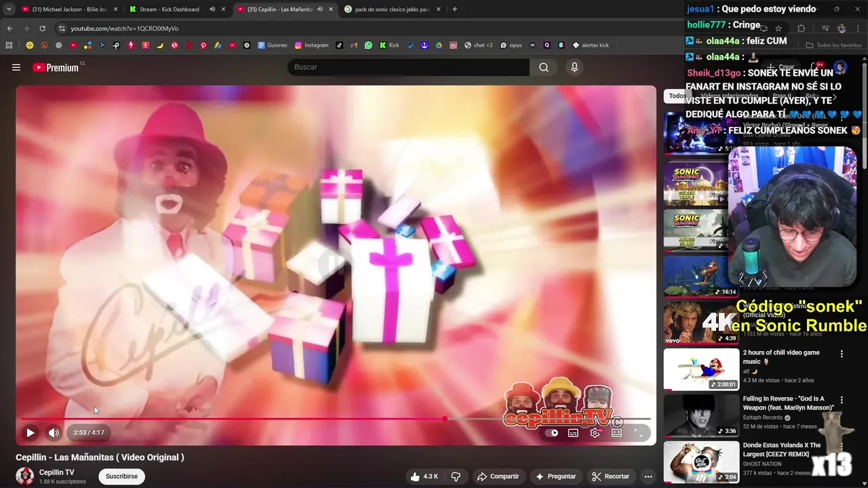Open the TikTok bookmark icon
The image size is (868, 488).
click(339, 45)
